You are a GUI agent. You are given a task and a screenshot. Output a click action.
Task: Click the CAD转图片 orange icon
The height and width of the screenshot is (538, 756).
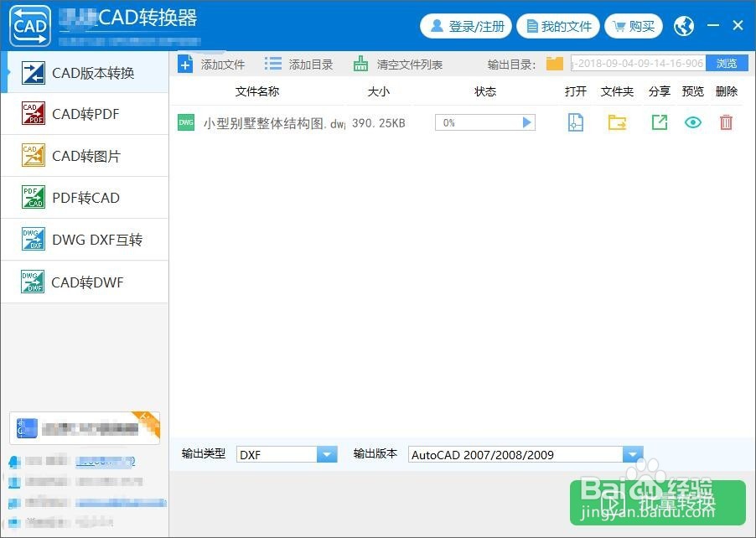point(34,155)
